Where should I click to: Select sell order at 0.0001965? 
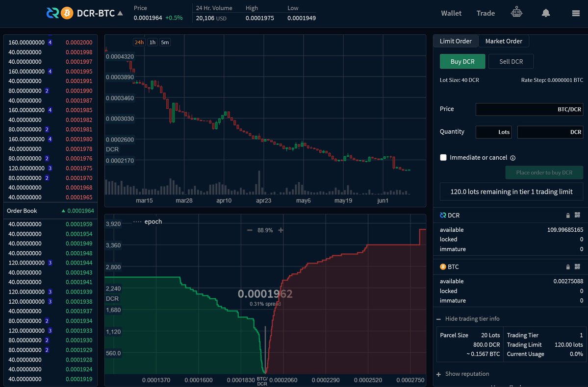(50, 197)
